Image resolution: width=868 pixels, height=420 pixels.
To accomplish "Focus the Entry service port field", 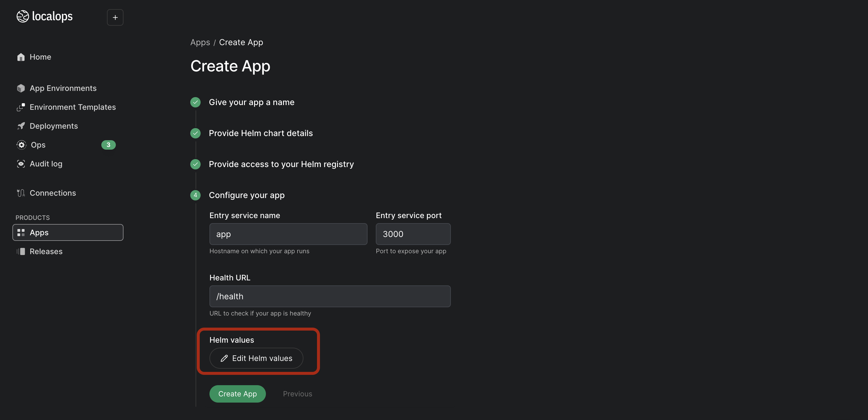I will (413, 234).
